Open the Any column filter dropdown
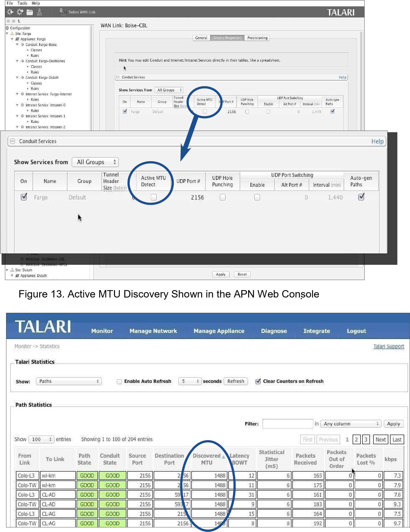This screenshot has width=410, height=532. coord(351,424)
